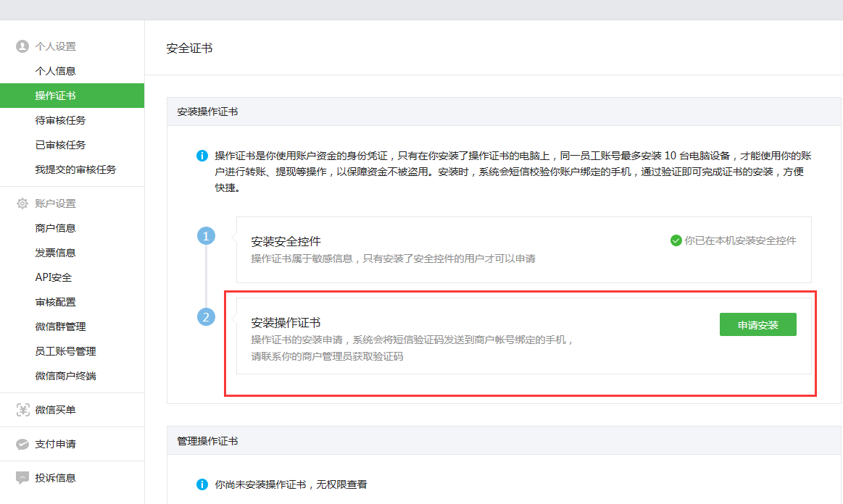This screenshot has height=504, width=843.
Task: Click the 支付申请 checkmark icon
Action: (22, 444)
